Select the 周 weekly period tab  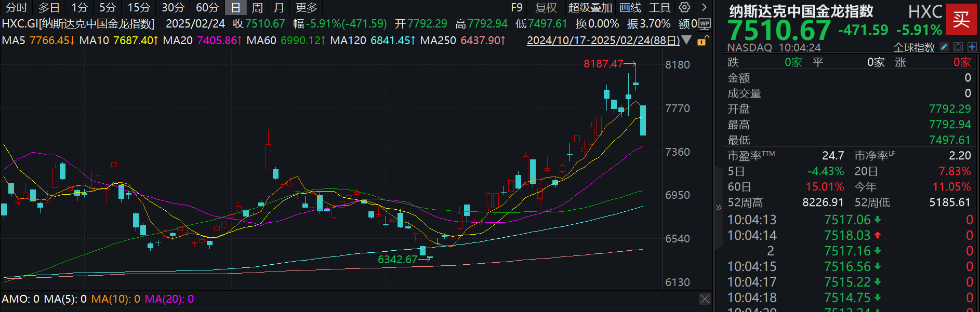coord(257,7)
